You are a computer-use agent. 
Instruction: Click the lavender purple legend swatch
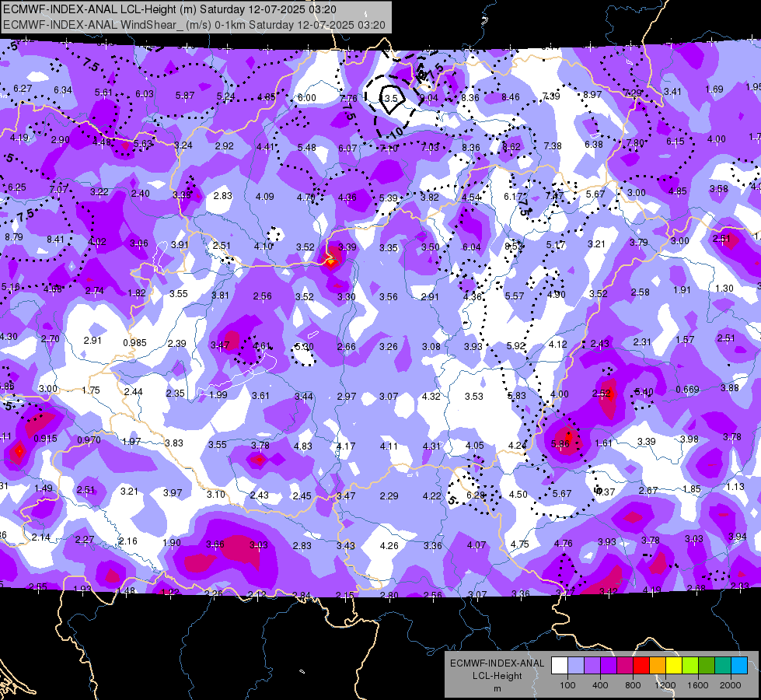pos(592,666)
